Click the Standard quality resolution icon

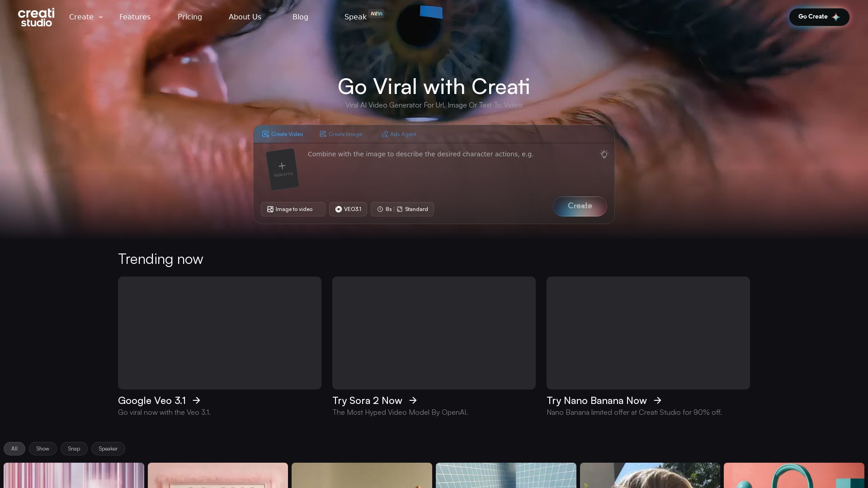pos(399,209)
